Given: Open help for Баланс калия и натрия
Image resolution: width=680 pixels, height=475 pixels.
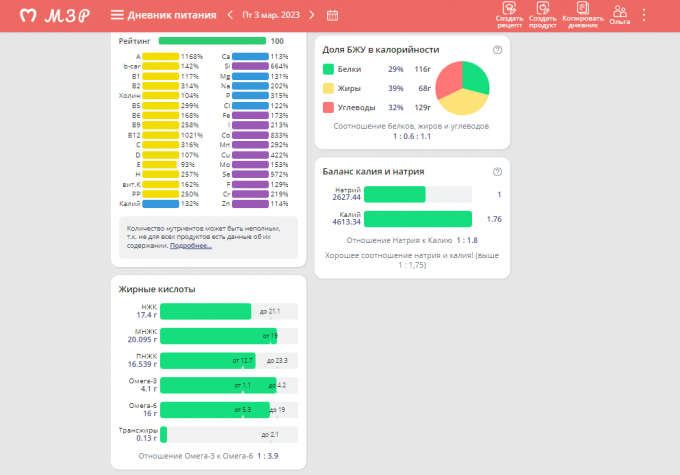Looking at the screenshot, I should [x=497, y=171].
